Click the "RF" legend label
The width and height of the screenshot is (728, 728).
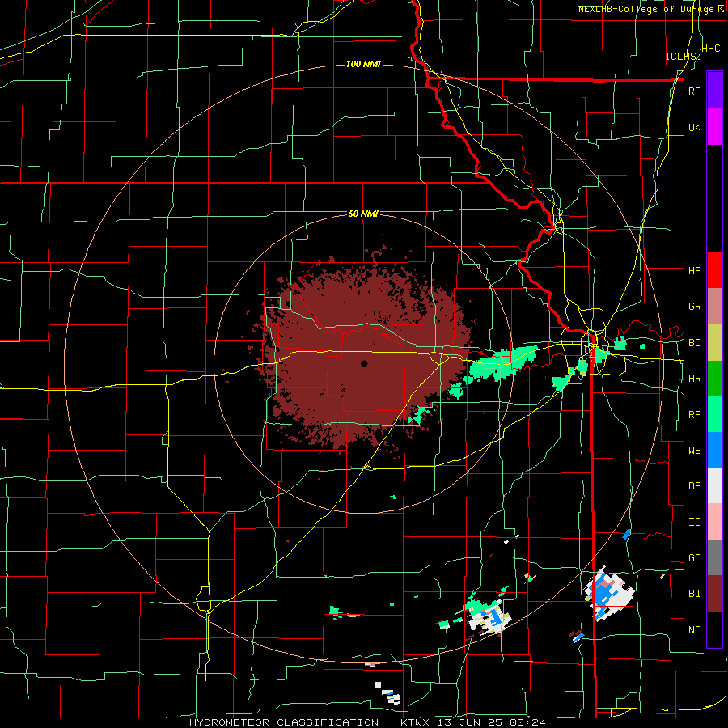[x=694, y=91]
